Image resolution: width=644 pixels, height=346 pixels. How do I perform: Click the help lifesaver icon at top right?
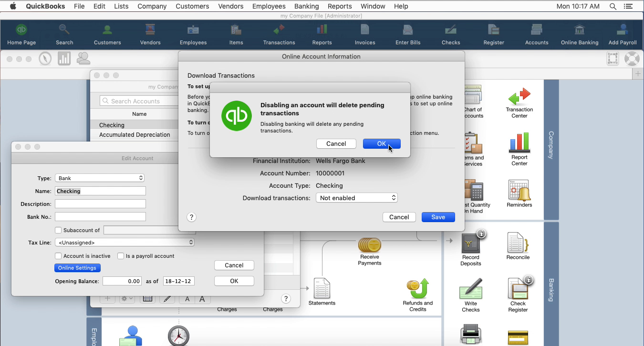click(x=632, y=59)
